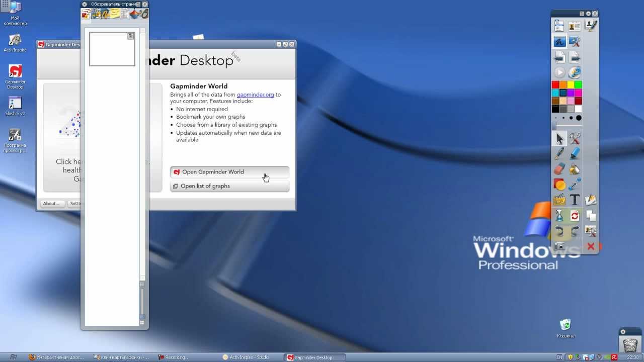Image resolution: width=644 pixels, height=362 pixels.
Task: Pick the red color swatch
Action: [555, 85]
